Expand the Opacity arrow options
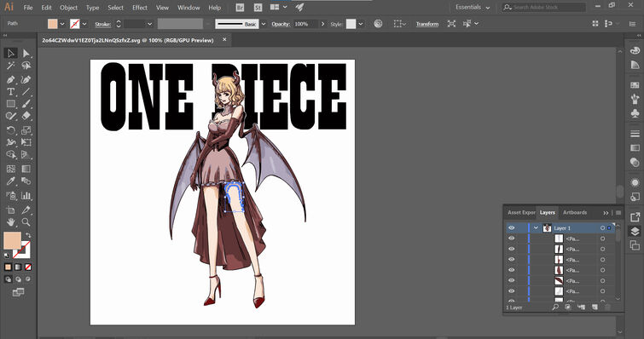The height and width of the screenshot is (339, 644). [x=322, y=24]
